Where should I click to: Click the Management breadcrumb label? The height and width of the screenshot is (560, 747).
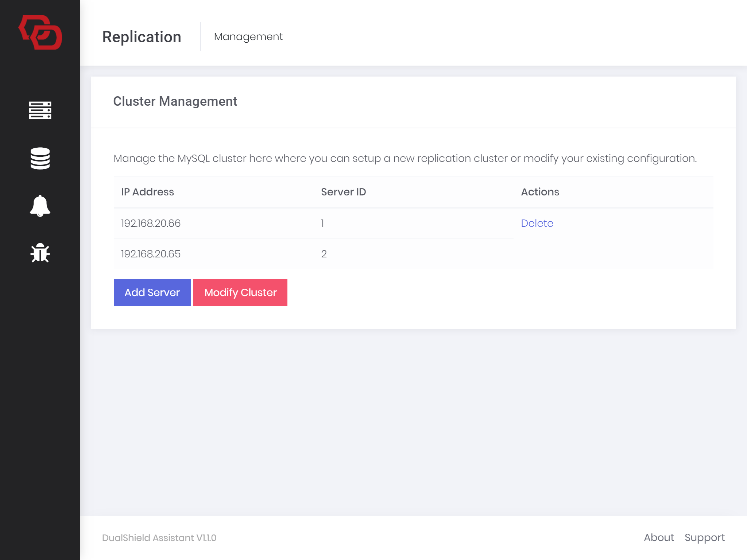tap(248, 36)
